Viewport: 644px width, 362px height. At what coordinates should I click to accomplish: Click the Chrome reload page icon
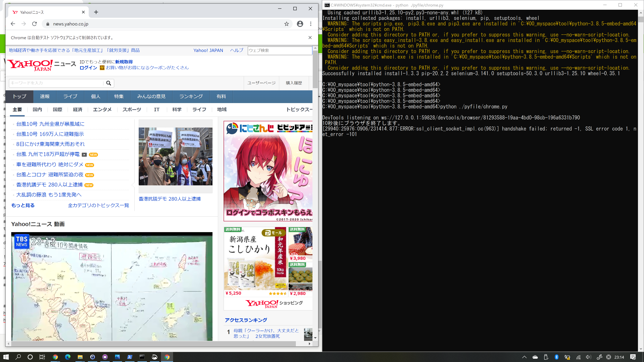(x=35, y=24)
